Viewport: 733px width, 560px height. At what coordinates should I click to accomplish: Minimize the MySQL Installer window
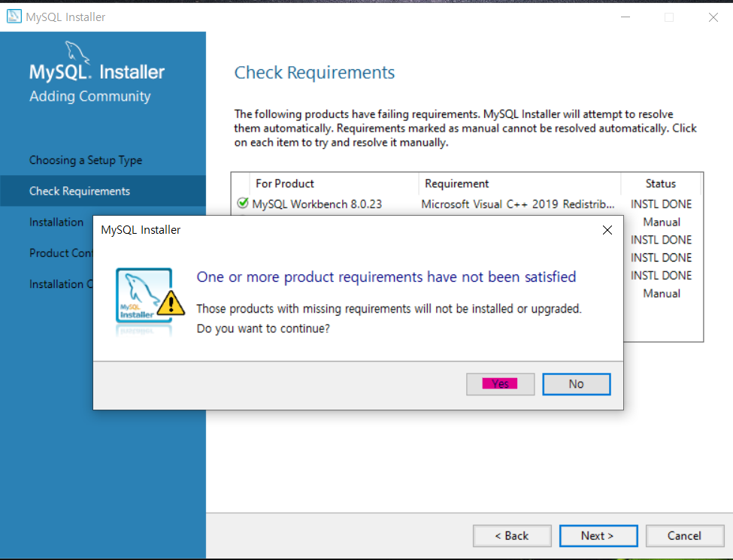pyautogui.click(x=625, y=17)
